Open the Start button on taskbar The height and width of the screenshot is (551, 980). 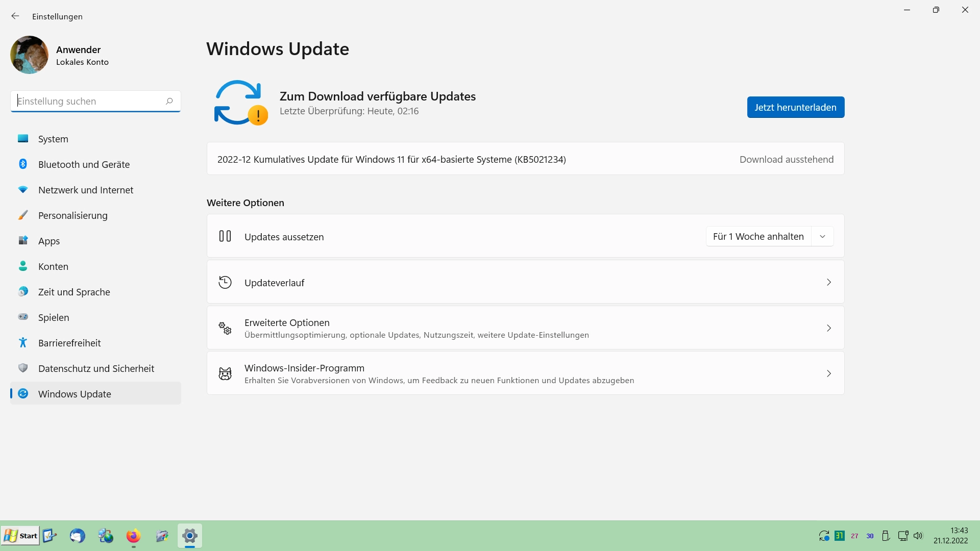click(20, 536)
